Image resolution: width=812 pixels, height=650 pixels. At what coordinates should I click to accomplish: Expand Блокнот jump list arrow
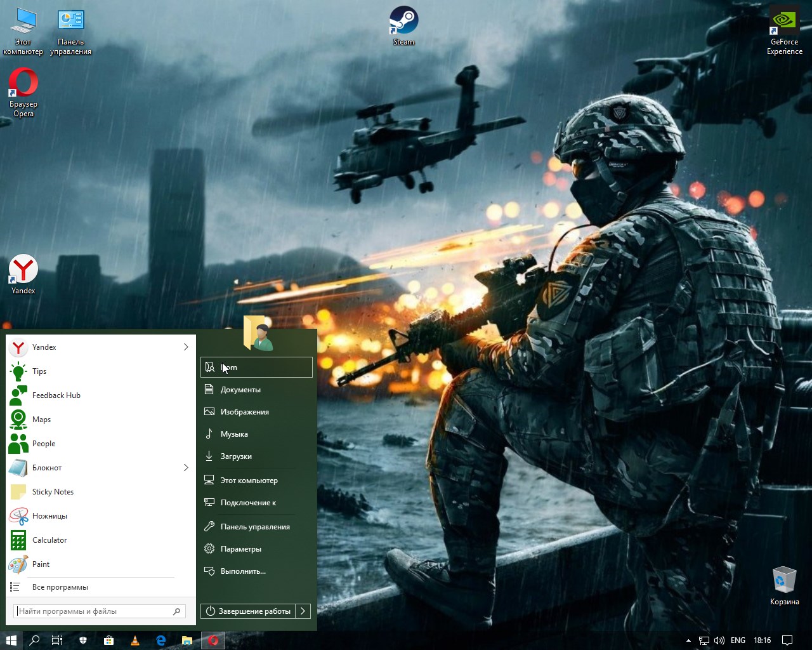pyautogui.click(x=186, y=468)
